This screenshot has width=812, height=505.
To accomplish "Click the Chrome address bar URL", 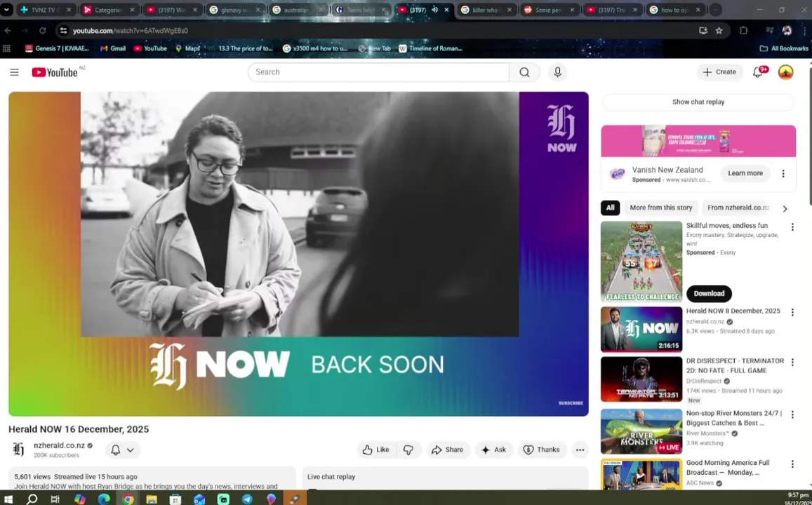I will pyautogui.click(x=131, y=31).
